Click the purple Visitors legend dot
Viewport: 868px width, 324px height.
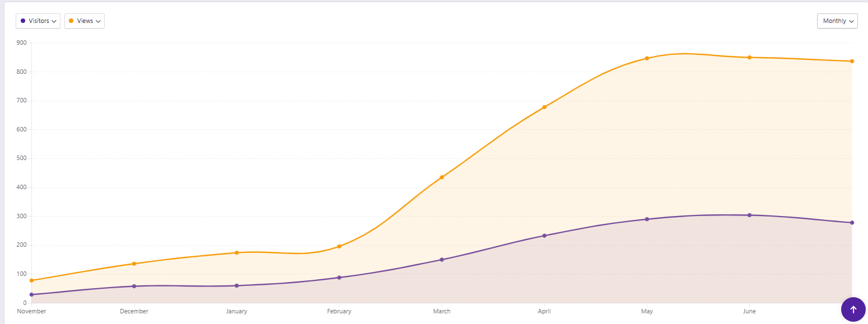tap(23, 21)
